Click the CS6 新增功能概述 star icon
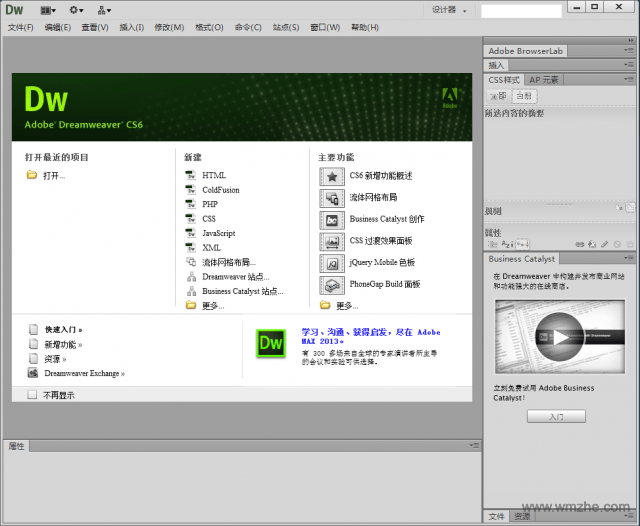The height and width of the screenshot is (526, 640). click(331, 177)
